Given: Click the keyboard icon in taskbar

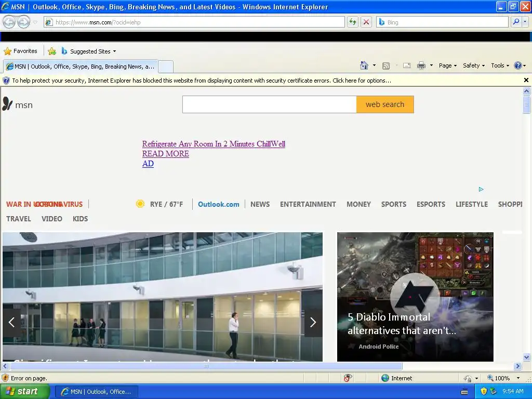Looking at the screenshot, I should tap(464, 392).
